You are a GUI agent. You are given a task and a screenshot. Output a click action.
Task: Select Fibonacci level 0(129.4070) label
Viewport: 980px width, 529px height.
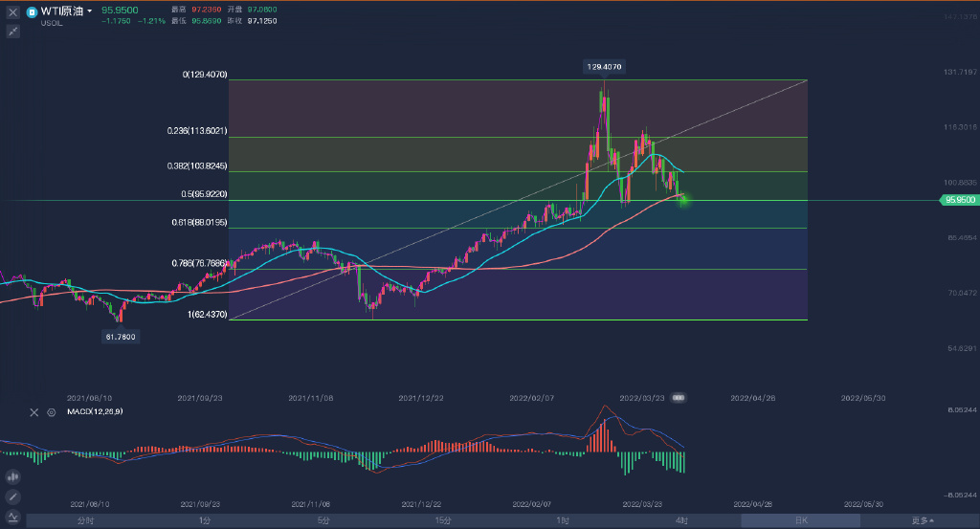coord(205,75)
